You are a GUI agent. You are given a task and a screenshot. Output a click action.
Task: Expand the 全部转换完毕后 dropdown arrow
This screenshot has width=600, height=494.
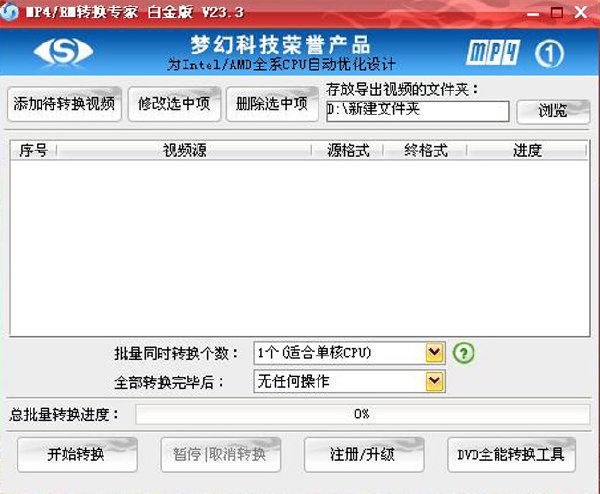435,381
